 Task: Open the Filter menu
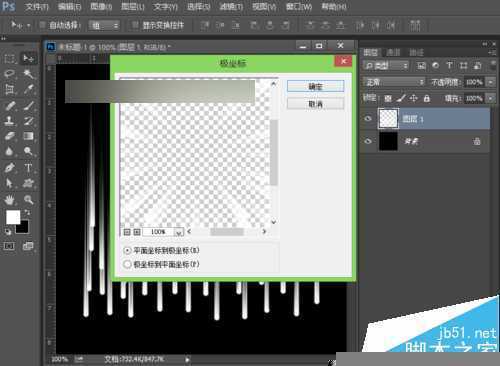pyautogui.click(x=231, y=7)
